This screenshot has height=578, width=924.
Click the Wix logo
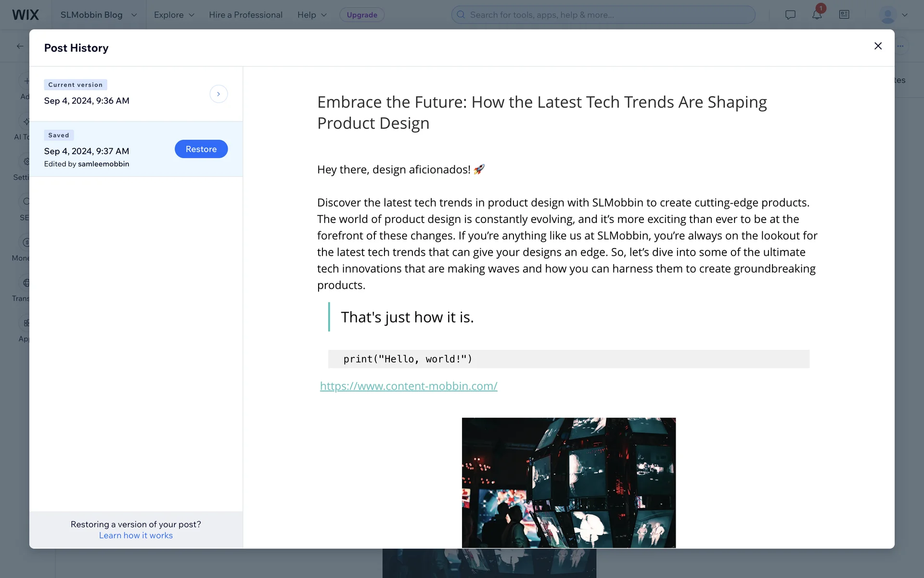pyautogui.click(x=26, y=14)
